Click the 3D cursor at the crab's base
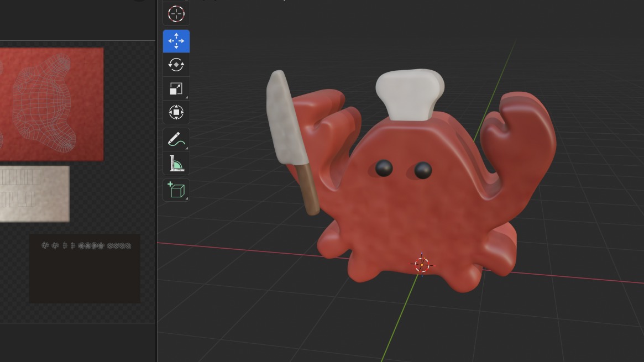 (422, 265)
